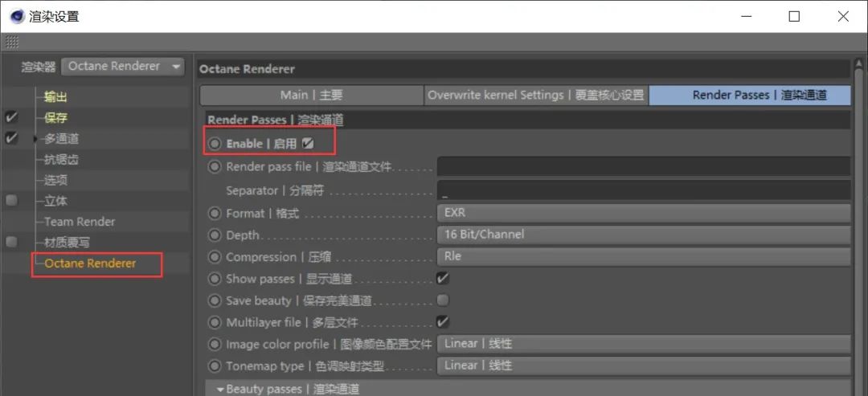Click the grip handle icon under title bar
The height and width of the screenshot is (396, 868).
[11, 42]
